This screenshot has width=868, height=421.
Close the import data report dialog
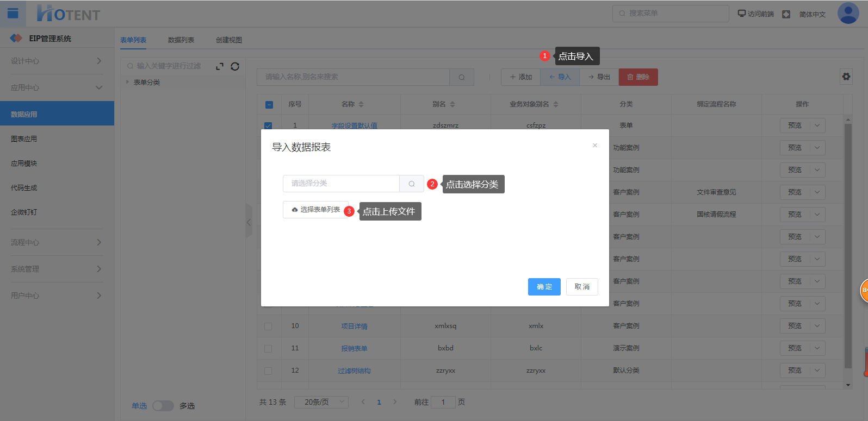pyautogui.click(x=595, y=146)
